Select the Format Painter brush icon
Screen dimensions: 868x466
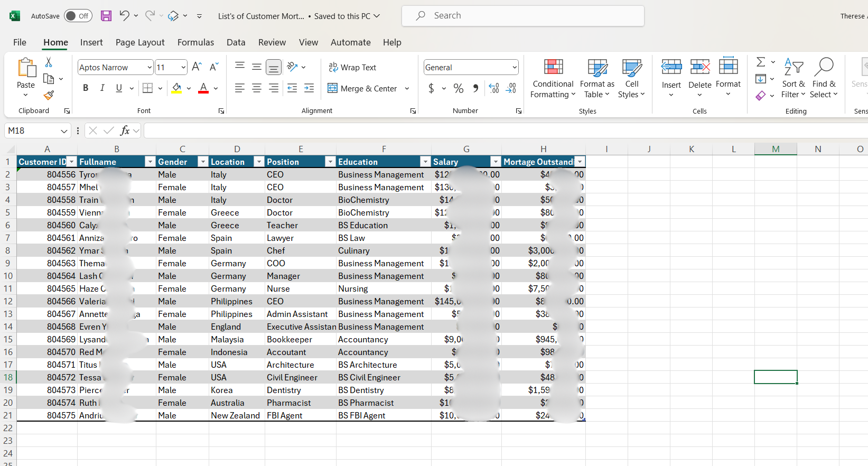tap(49, 95)
